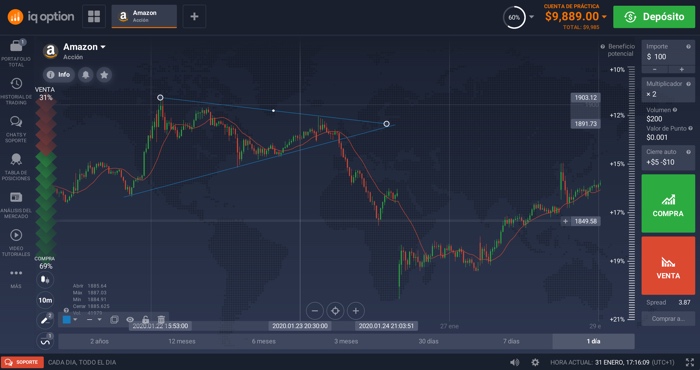Click the Comprar a... button
The height and width of the screenshot is (370, 700).
pos(668,319)
